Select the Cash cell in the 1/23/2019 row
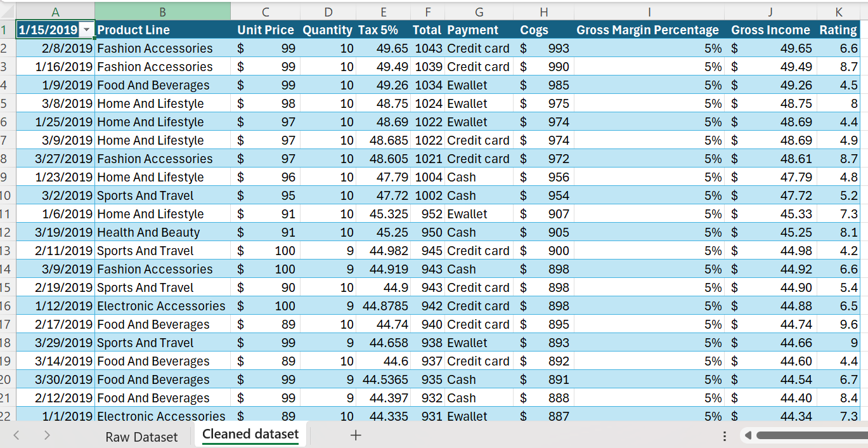 point(479,177)
